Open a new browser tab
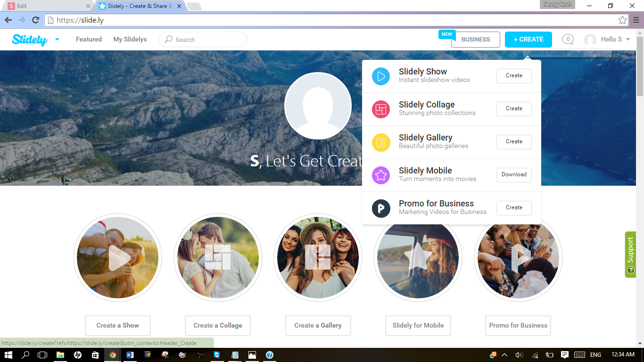This screenshot has width=644, height=362. [194, 6]
